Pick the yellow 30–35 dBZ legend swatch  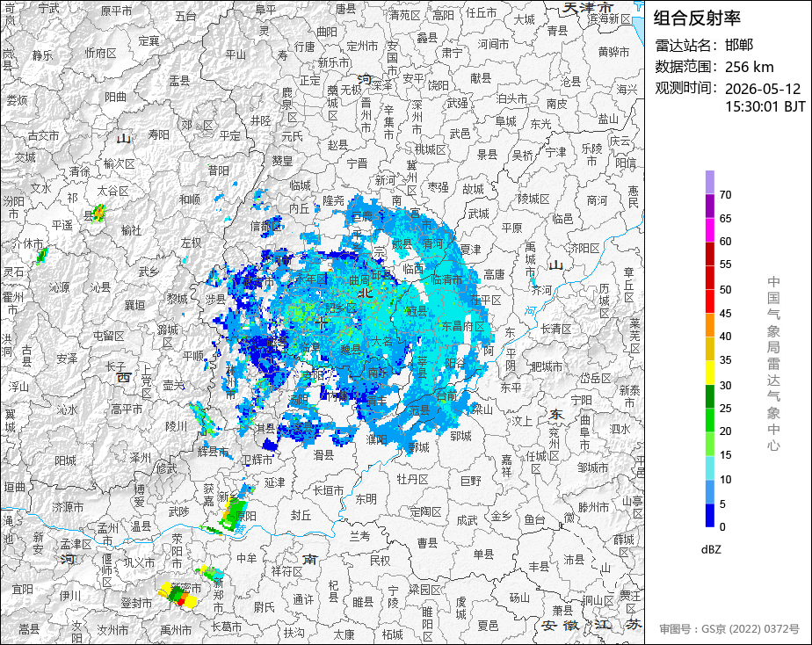click(x=709, y=373)
